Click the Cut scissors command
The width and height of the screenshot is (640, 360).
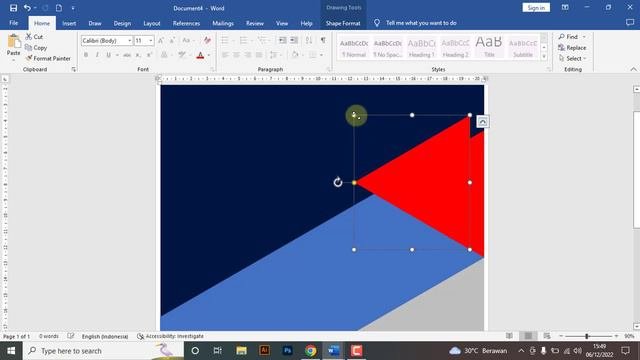[x=34, y=37]
